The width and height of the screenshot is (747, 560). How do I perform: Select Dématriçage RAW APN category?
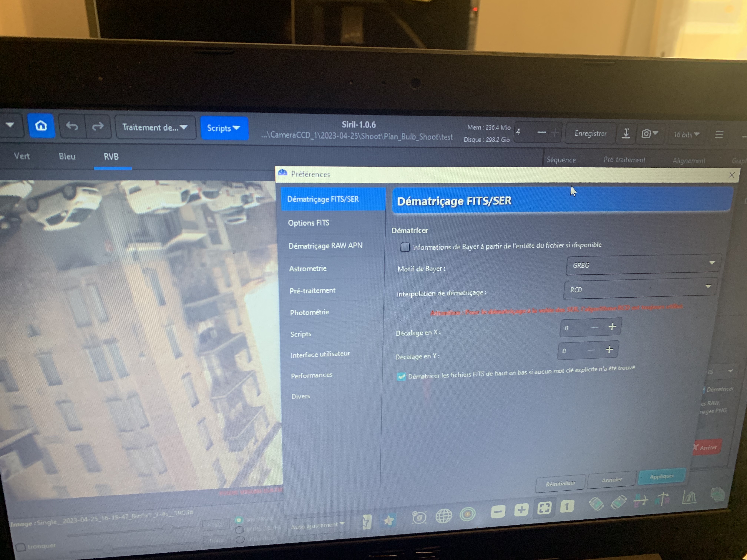[333, 245]
